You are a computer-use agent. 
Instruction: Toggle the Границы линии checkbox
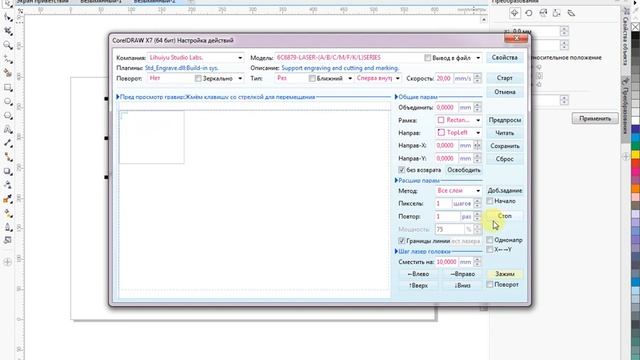(x=402, y=241)
